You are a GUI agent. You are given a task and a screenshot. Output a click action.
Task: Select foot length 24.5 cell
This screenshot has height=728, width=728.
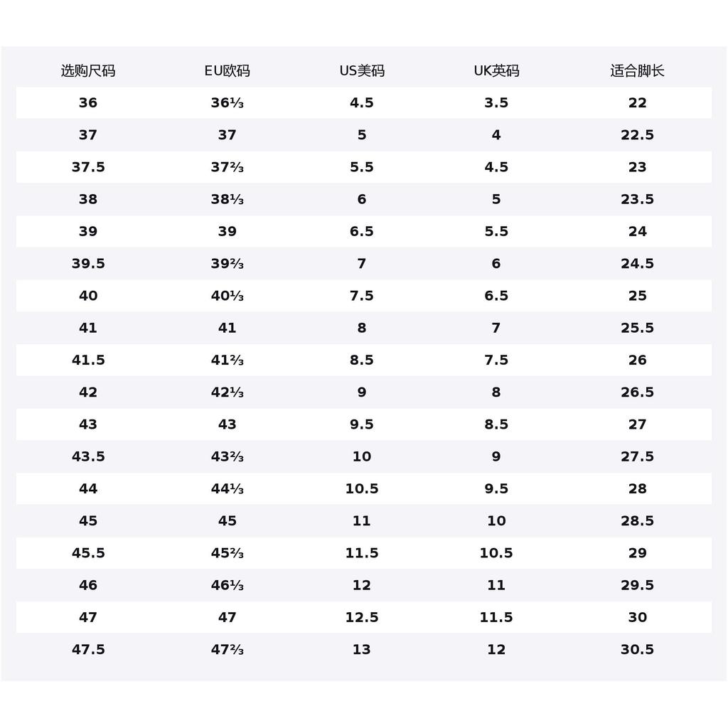[x=637, y=264]
